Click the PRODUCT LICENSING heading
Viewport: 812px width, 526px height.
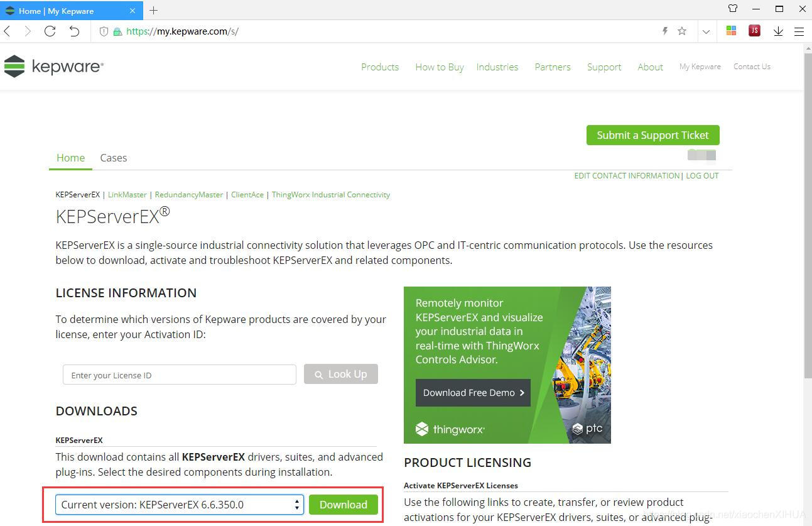[x=468, y=463]
